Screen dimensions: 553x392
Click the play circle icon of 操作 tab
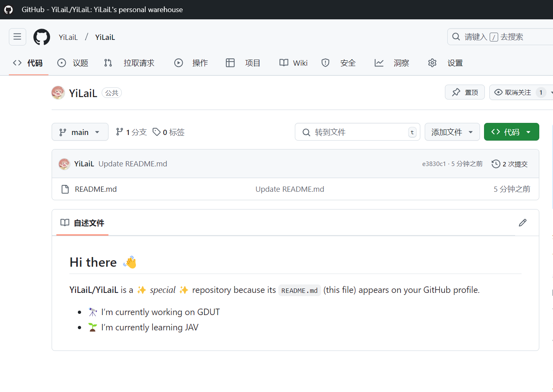178,63
